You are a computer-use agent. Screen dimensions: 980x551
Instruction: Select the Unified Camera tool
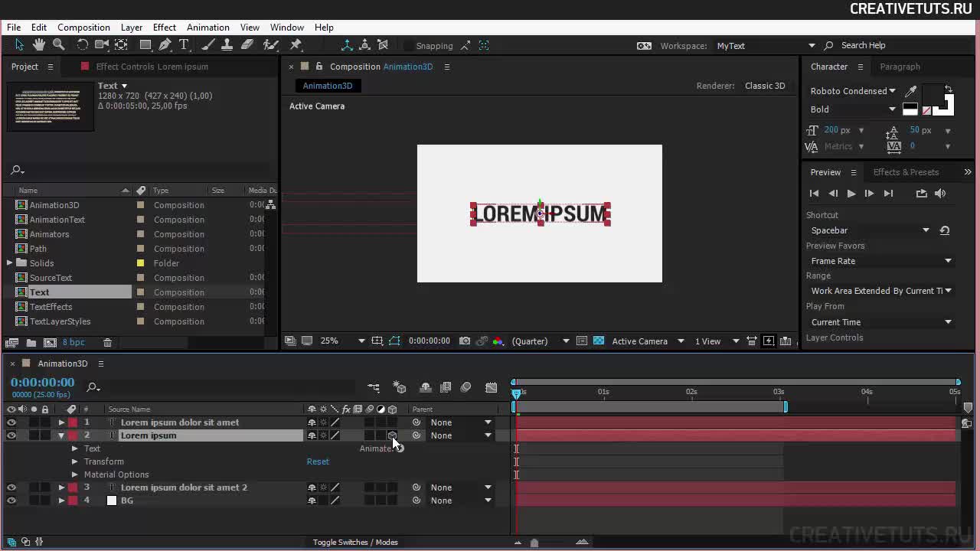pyautogui.click(x=101, y=45)
